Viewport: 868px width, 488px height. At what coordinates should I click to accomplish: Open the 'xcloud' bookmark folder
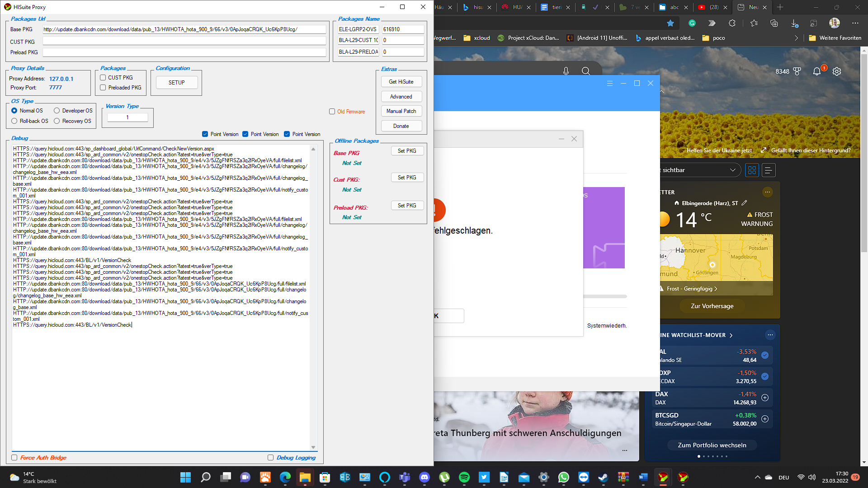pos(477,38)
